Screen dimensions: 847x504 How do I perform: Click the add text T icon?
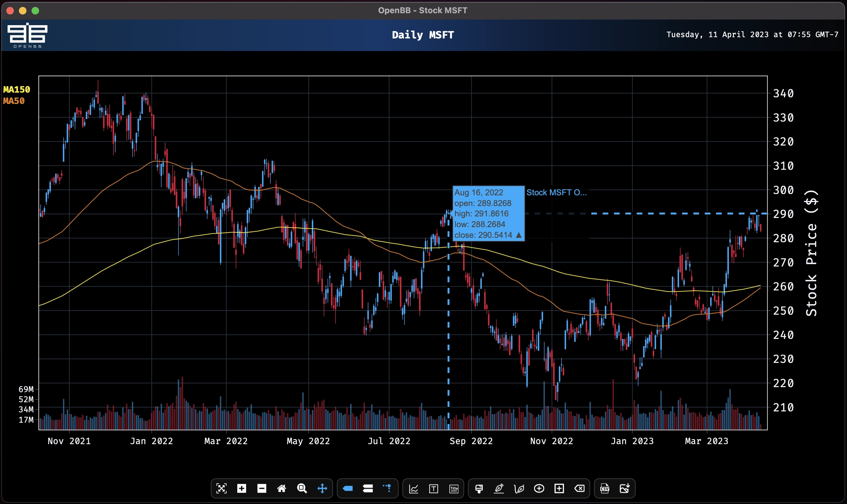point(434,489)
